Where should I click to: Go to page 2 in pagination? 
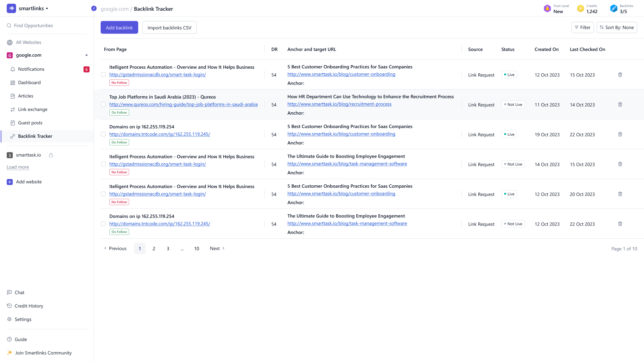pyautogui.click(x=154, y=248)
